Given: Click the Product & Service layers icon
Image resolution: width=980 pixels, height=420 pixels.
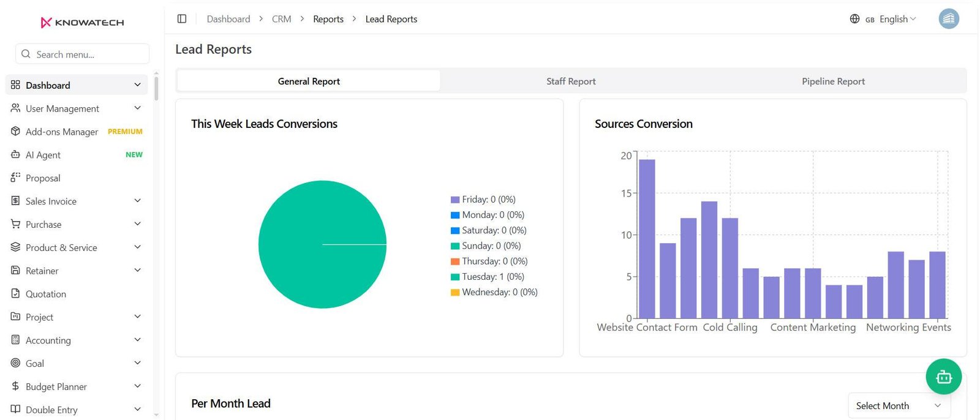Looking at the screenshot, I should click(15, 247).
